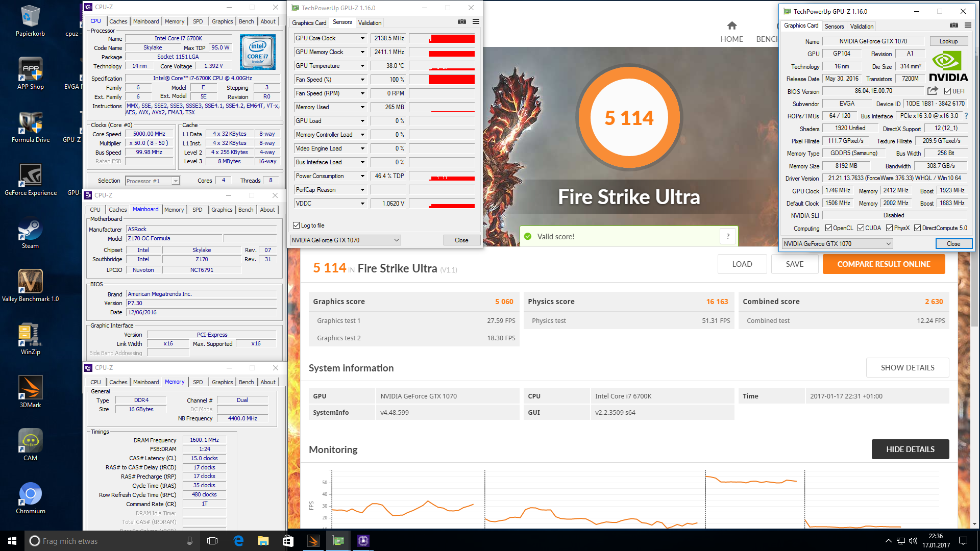This screenshot has height=551, width=980.
Task: Go to HOME in 3DMark
Action: pos(731,32)
